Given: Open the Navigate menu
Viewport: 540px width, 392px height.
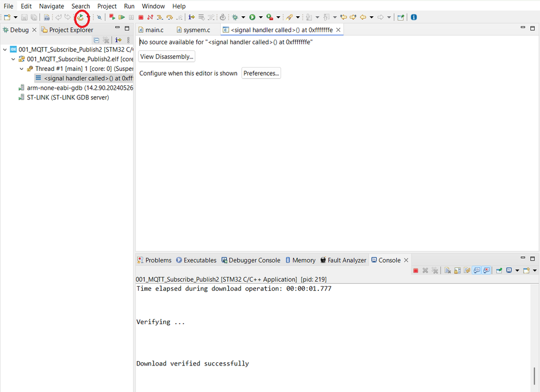Looking at the screenshot, I should pyautogui.click(x=51, y=6).
